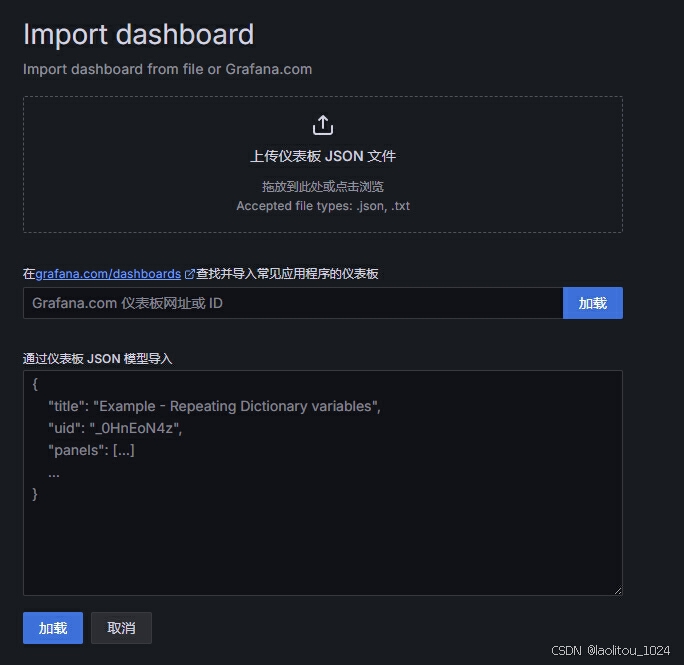Click the 'Accepted file types: .json, .txt' text
Screen dimensions: 684x665
[323, 206]
